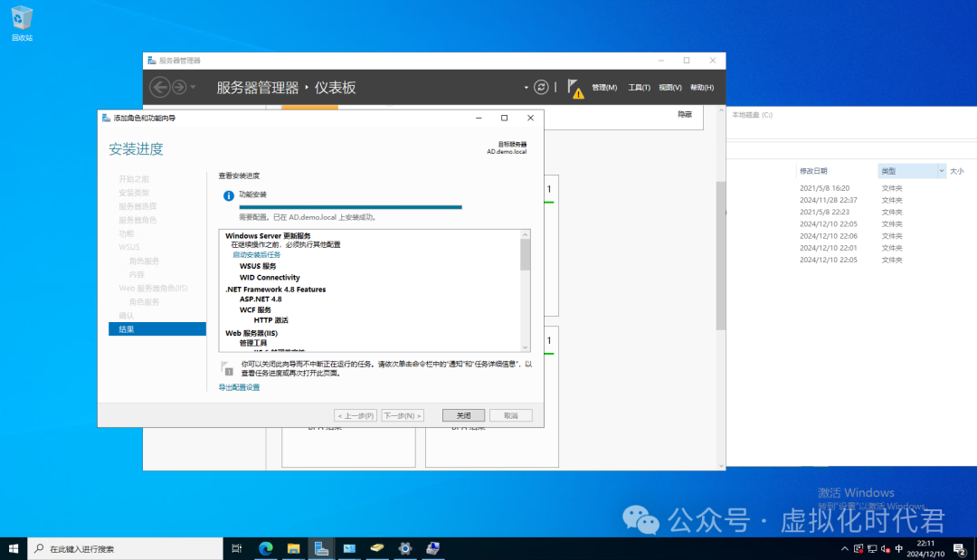Open the Recycle Bin desktop icon

(22, 24)
